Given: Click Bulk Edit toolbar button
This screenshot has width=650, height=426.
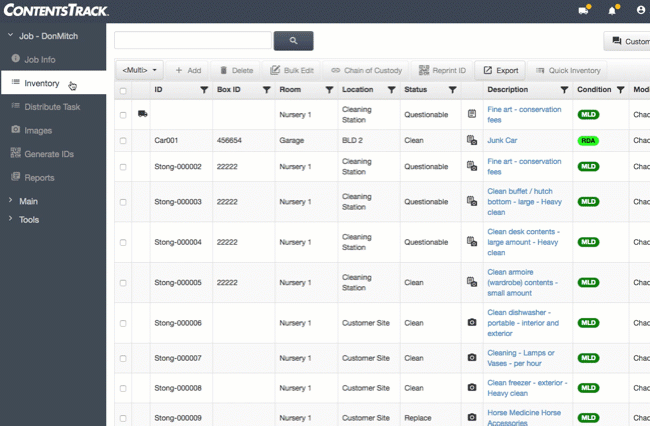Looking at the screenshot, I should tap(292, 70).
